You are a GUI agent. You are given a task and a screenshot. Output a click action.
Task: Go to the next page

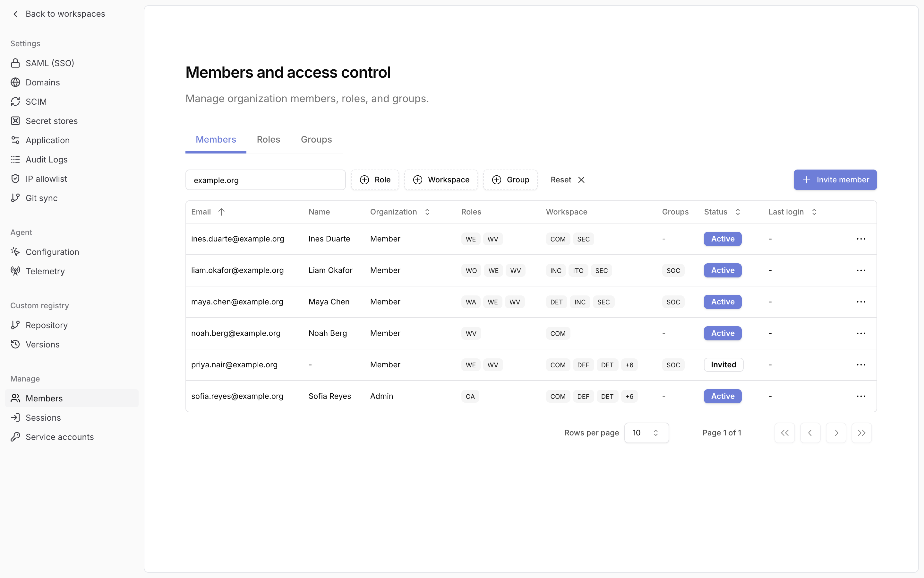pos(836,433)
